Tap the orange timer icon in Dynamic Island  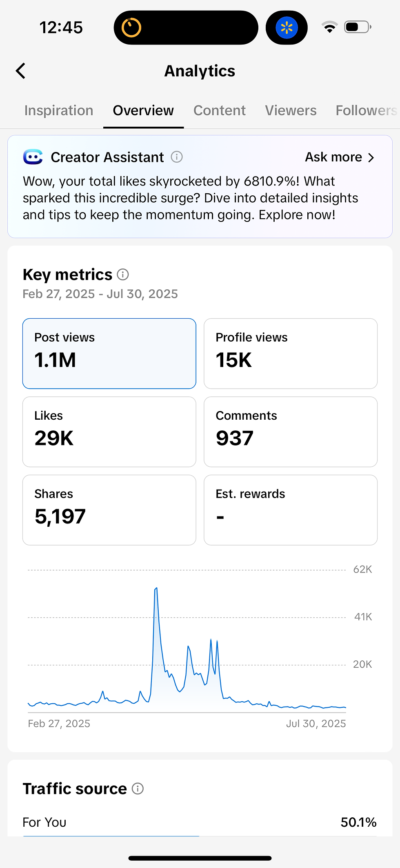pyautogui.click(x=131, y=28)
